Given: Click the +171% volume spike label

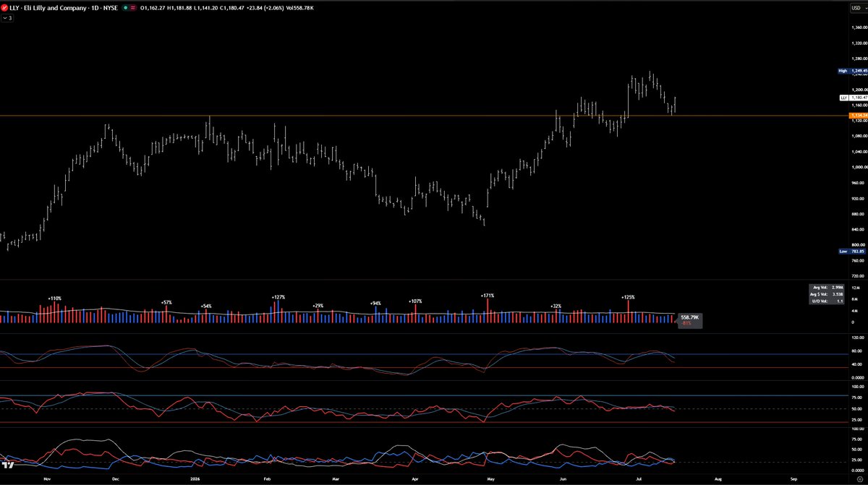Looking at the screenshot, I should pyautogui.click(x=488, y=296).
